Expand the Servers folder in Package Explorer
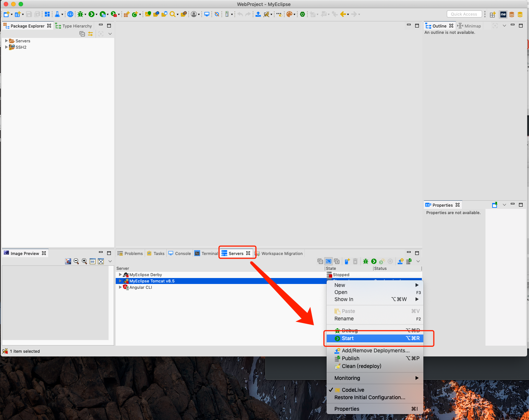Viewport: 529px width, 420px height. (6, 41)
